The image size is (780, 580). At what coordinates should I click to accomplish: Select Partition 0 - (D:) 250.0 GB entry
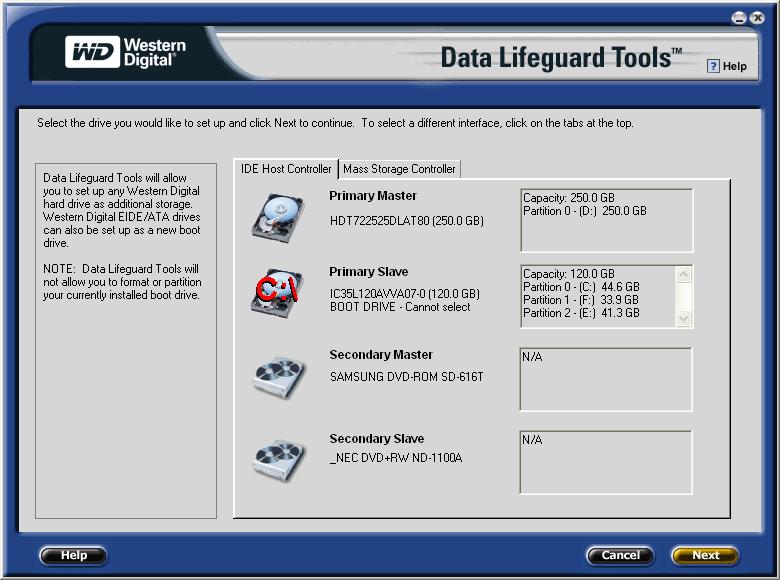[585, 211]
